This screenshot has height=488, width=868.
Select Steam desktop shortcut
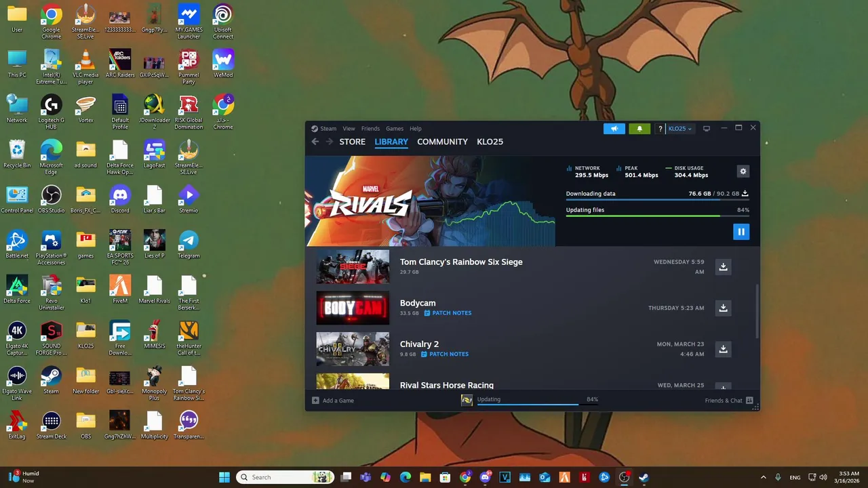point(51,380)
